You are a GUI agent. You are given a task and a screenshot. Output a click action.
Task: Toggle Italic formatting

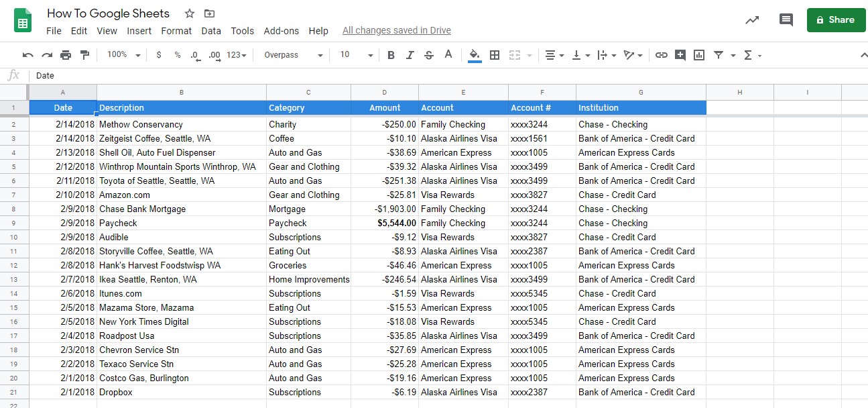pos(410,55)
